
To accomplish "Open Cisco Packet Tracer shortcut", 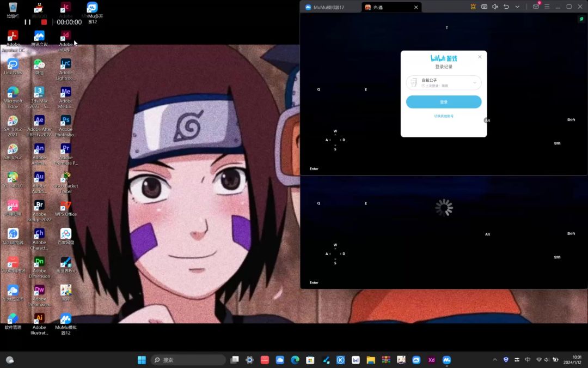I will click(x=66, y=183).
